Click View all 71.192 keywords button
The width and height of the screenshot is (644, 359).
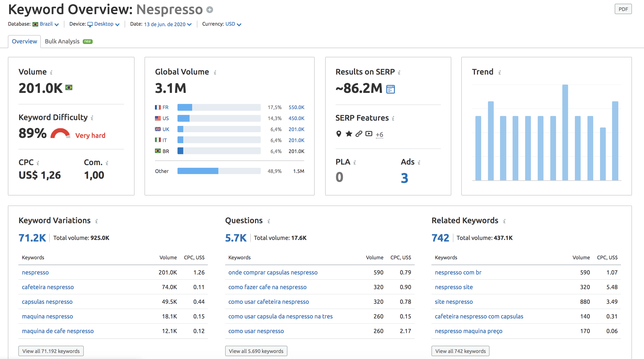click(x=51, y=351)
